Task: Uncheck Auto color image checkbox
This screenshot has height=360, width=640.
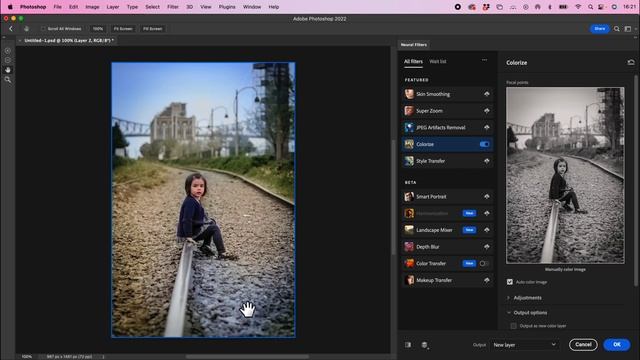Action: pos(510,282)
